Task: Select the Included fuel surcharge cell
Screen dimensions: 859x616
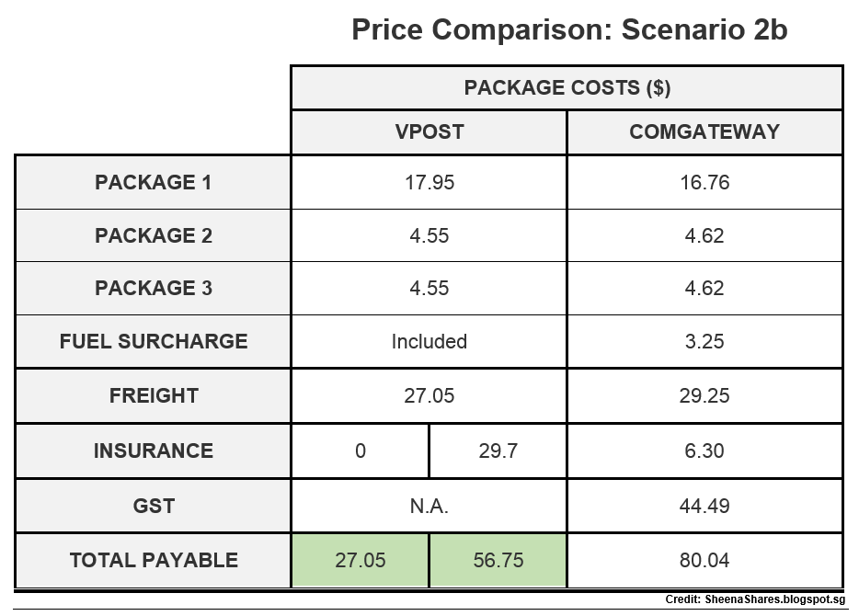Action: pyautogui.click(x=429, y=341)
